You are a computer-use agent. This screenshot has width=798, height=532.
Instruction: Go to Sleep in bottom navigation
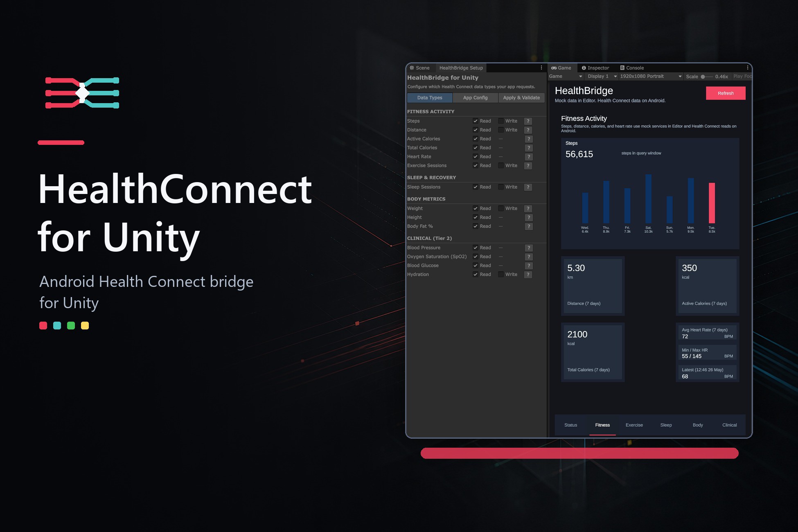666,425
